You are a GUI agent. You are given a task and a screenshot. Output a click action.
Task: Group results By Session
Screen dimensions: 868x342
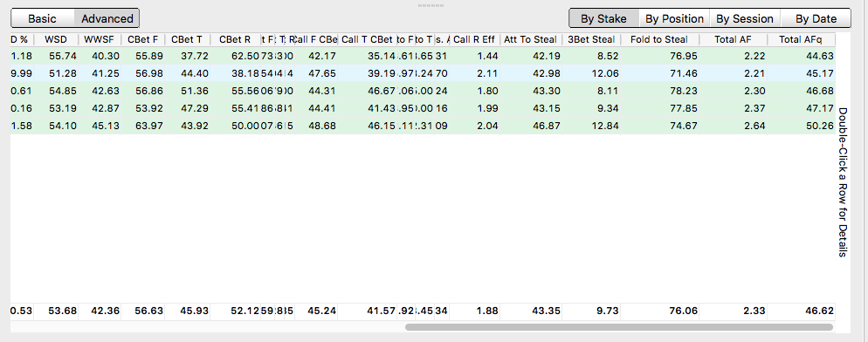(x=745, y=18)
